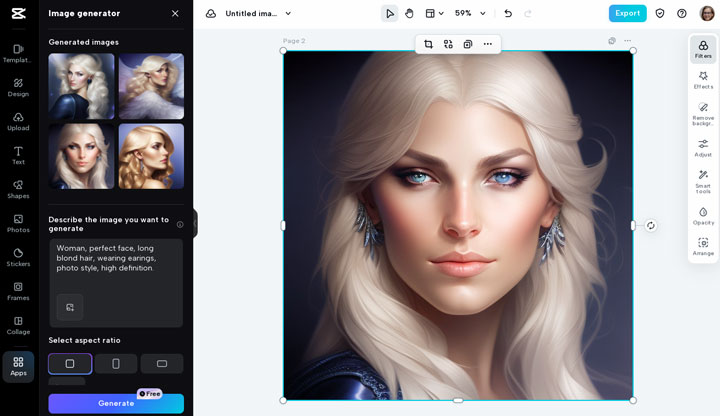This screenshot has height=416, width=720.
Task: Open the layout resize tool
Action: click(430, 13)
